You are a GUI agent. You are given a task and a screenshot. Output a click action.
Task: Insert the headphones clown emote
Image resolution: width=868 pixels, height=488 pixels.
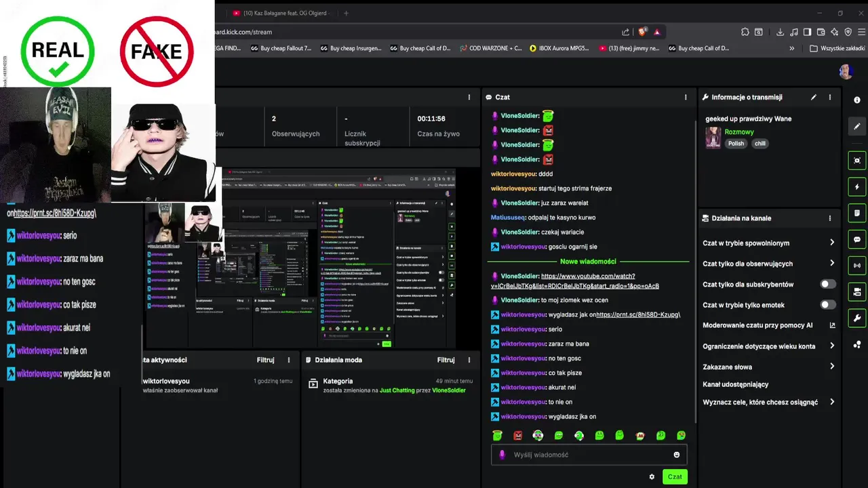(538, 435)
